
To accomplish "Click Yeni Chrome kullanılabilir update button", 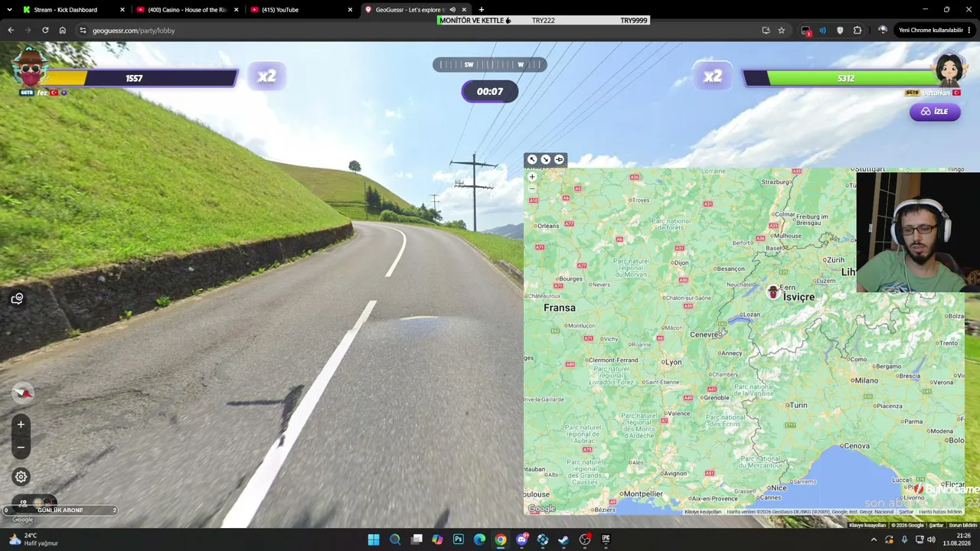I will pyautogui.click(x=930, y=31).
